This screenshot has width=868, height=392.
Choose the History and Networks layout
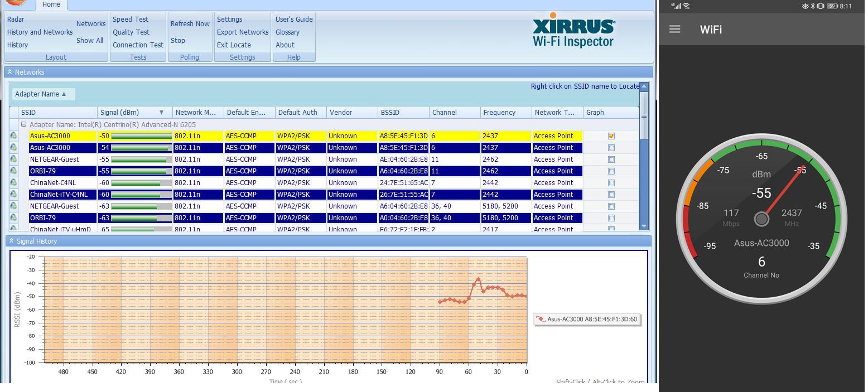coord(40,32)
